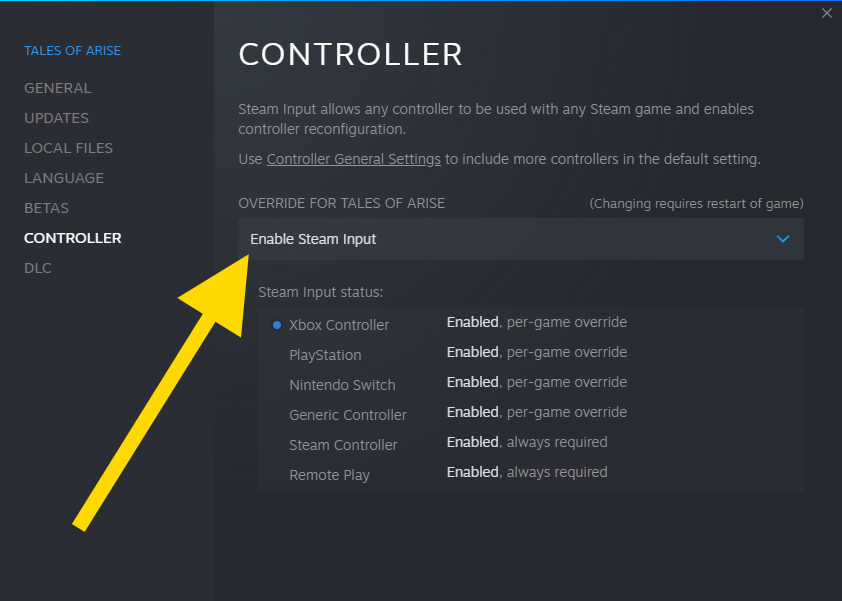Open the General settings tab
Viewport: 842px width, 601px height.
[x=57, y=88]
